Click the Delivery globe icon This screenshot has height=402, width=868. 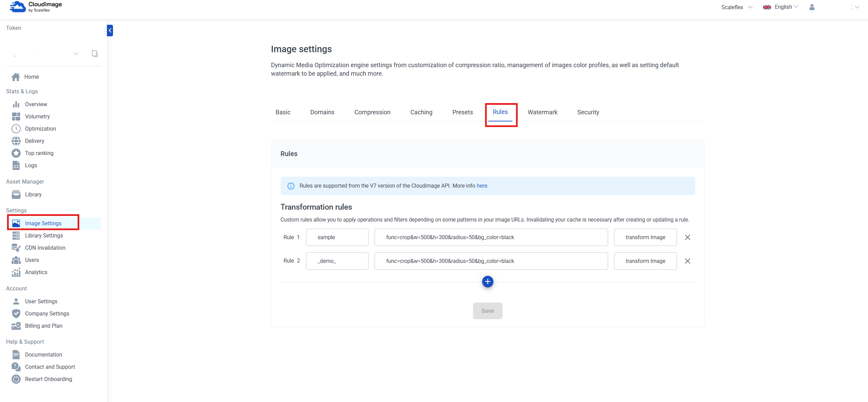tap(16, 141)
